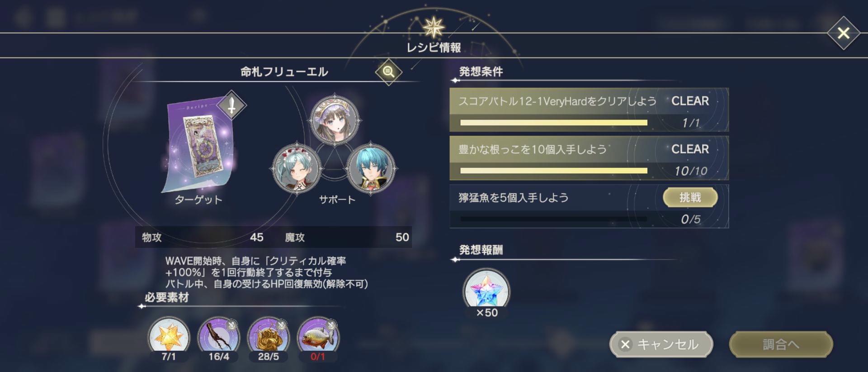Click the キャンセル cancel button

coord(661,344)
